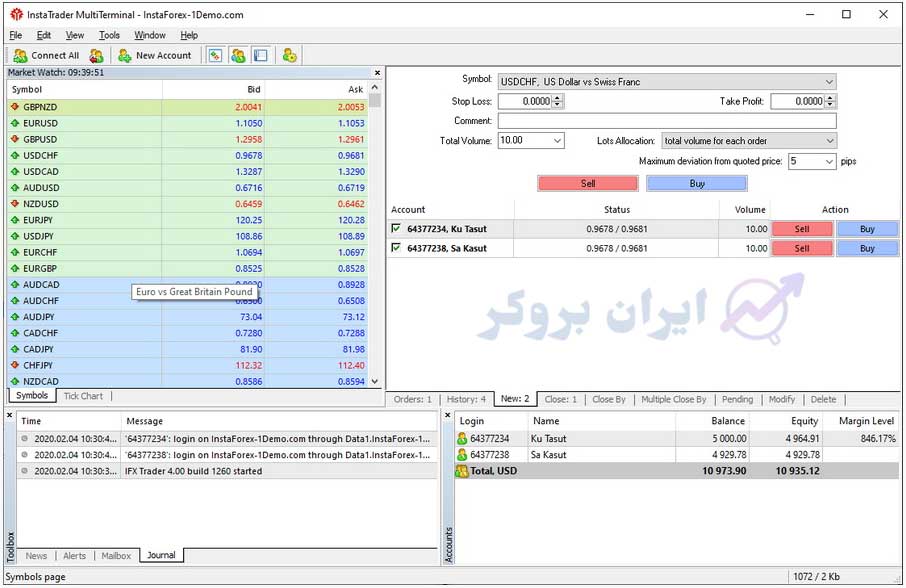Open the Alerts tab in Toolbox
This screenshot has height=588, width=906.
[75, 556]
